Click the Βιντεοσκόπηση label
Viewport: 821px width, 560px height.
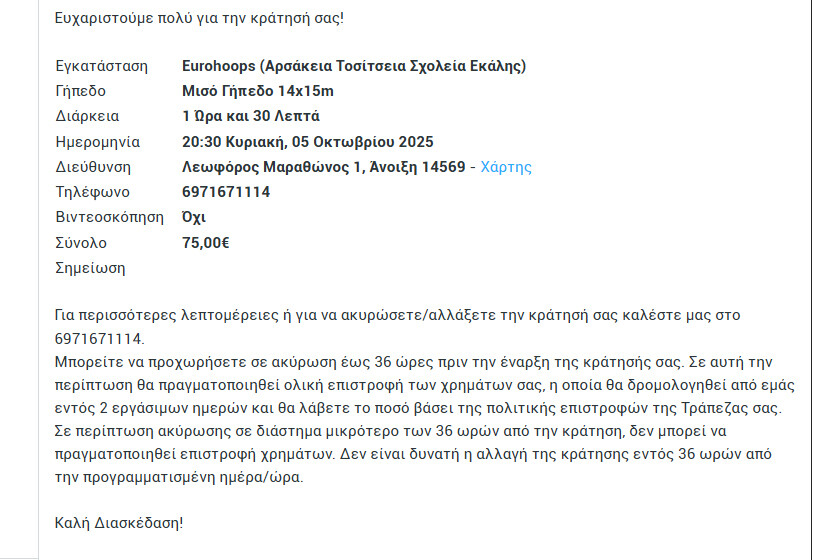coord(109,217)
